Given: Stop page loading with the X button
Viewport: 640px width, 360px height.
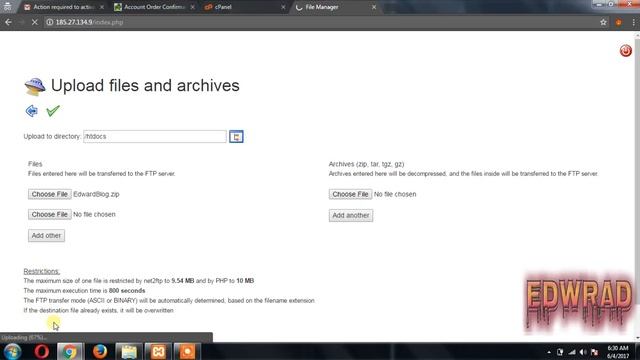Looking at the screenshot, I should (x=35, y=22).
